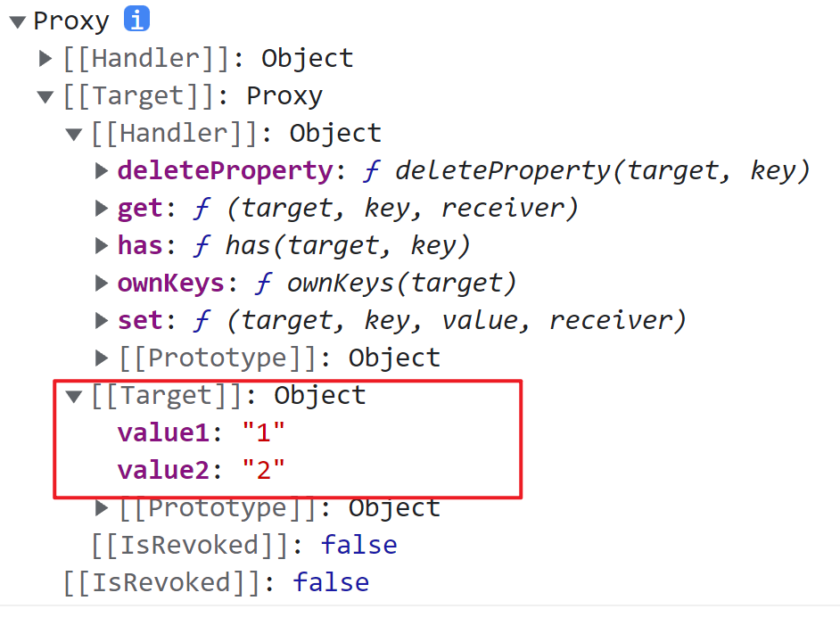Collapse the [[Target]]: Object node
The image size is (840, 642).
point(74,396)
